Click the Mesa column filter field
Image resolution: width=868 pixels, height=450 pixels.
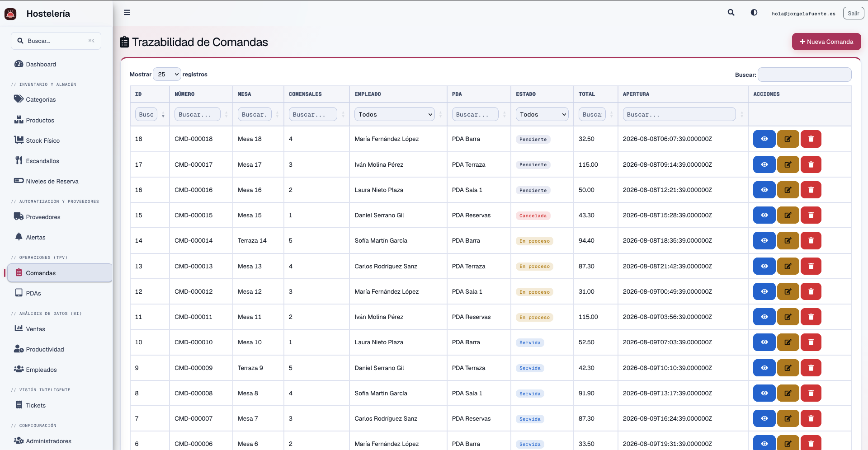pyautogui.click(x=255, y=114)
